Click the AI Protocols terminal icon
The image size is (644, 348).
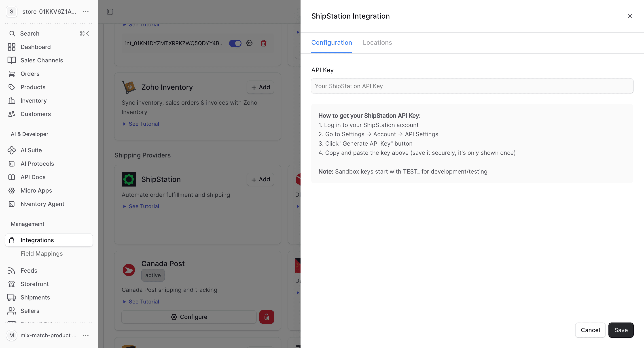click(12, 164)
